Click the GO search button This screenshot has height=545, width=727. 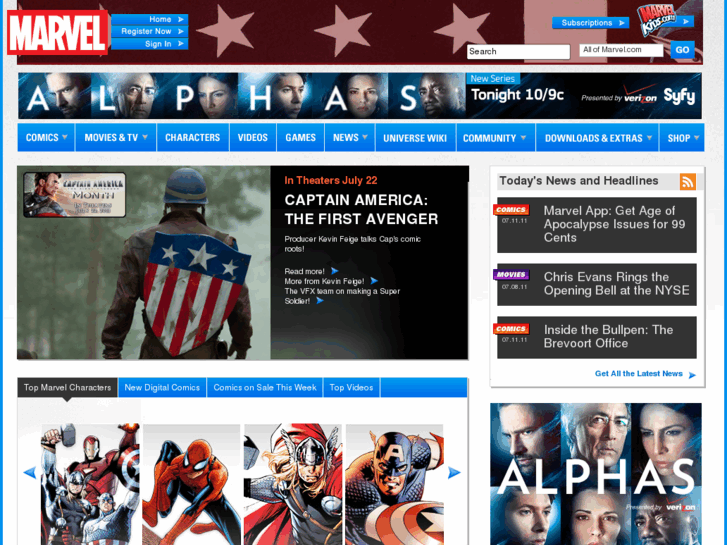[682, 50]
